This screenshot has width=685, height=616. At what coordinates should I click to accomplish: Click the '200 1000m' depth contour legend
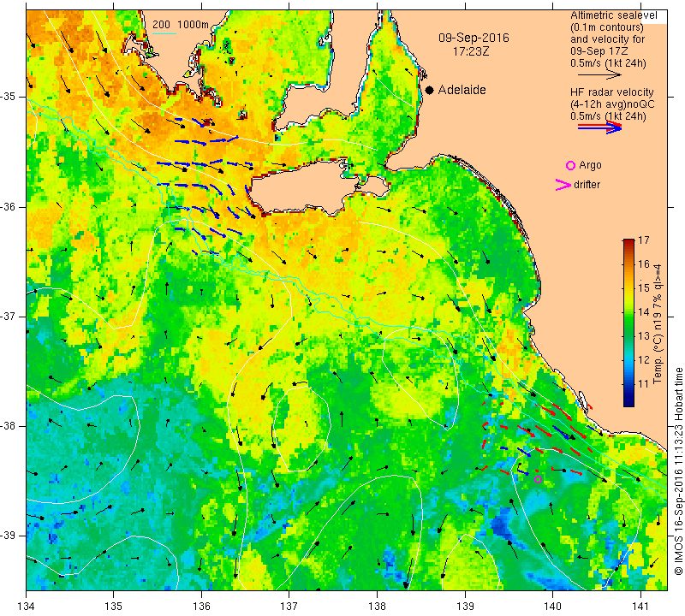point(181,25)
